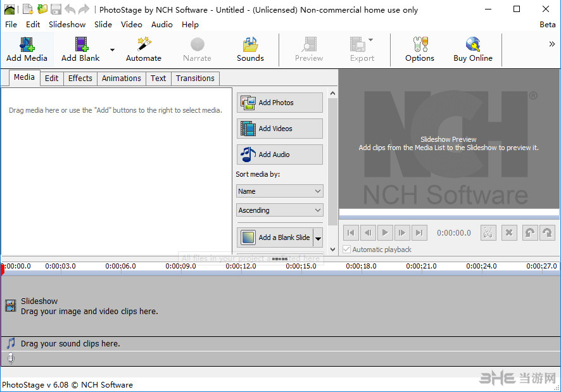Click the sound track music note icon
Viewport: 561px width, 392px height.
click(11, 343)
